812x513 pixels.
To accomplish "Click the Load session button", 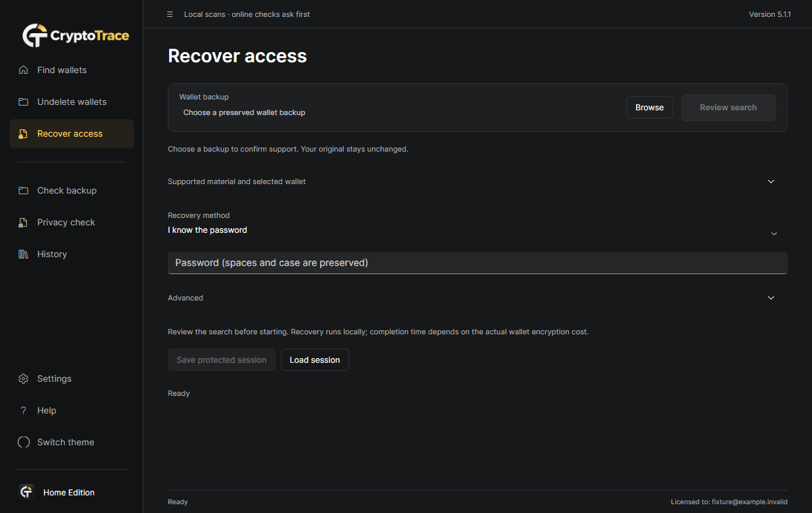I will tap(315, 360).
